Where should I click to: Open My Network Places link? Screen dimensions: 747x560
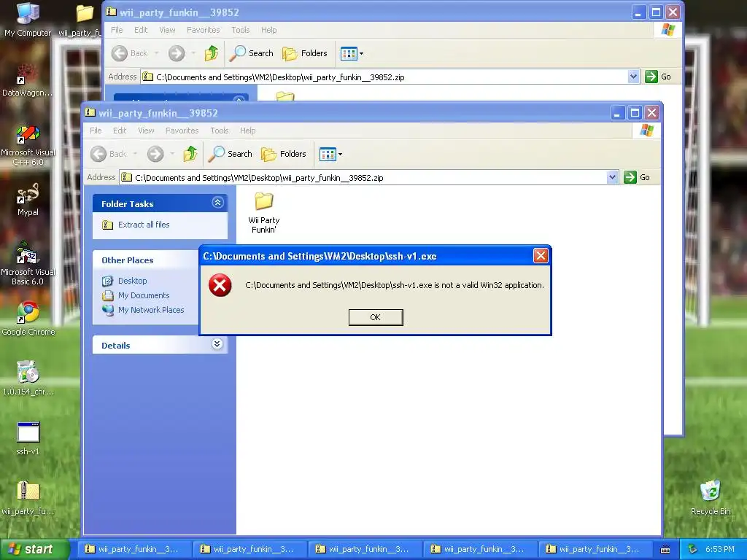click(151, 310)
